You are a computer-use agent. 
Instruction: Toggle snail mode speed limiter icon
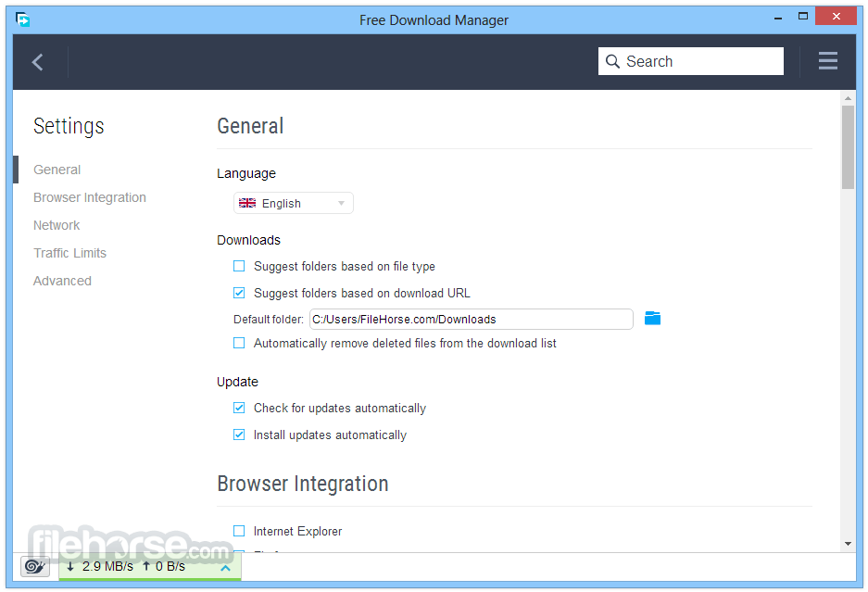35,567
